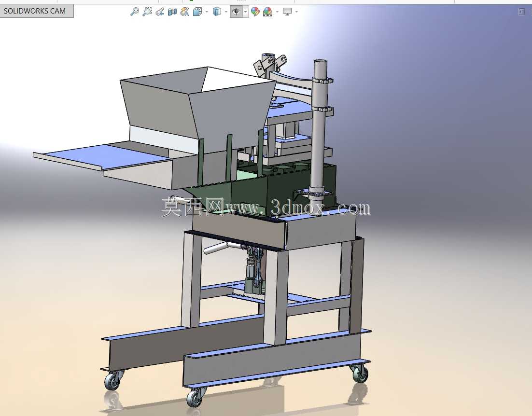Expand the Display Style dropdown arrow
This screenshot has height=416, width=532.
tap(226, 12)
